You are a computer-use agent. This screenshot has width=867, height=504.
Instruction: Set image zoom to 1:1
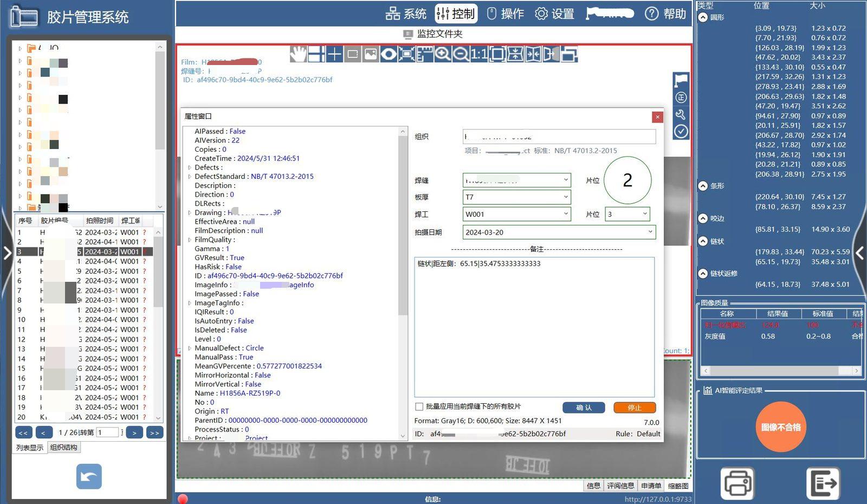(x=479, y=54)
